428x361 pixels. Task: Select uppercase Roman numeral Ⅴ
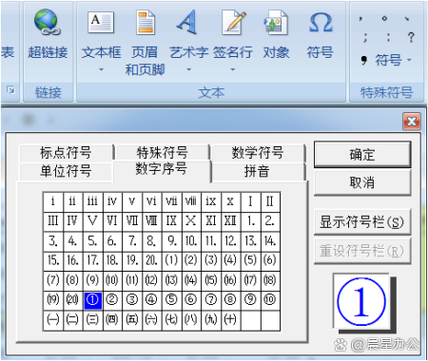pos(92,221)
